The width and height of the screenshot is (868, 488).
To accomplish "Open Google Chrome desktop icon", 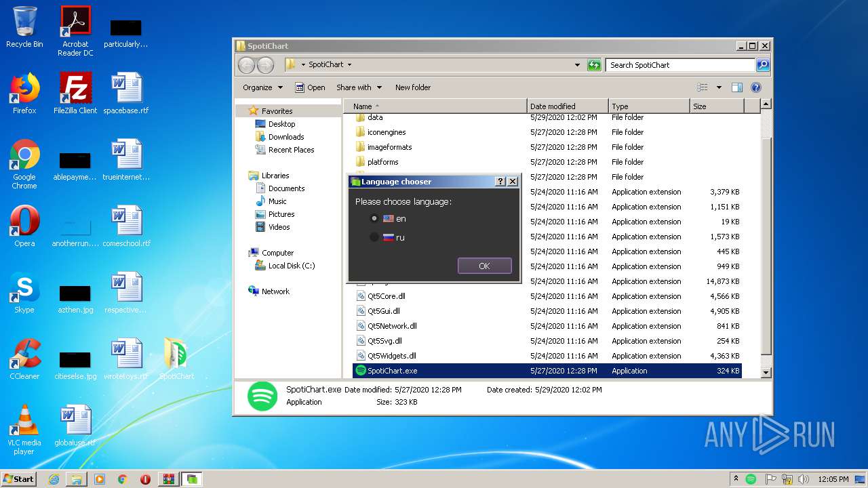I will [x=24, y=164].
